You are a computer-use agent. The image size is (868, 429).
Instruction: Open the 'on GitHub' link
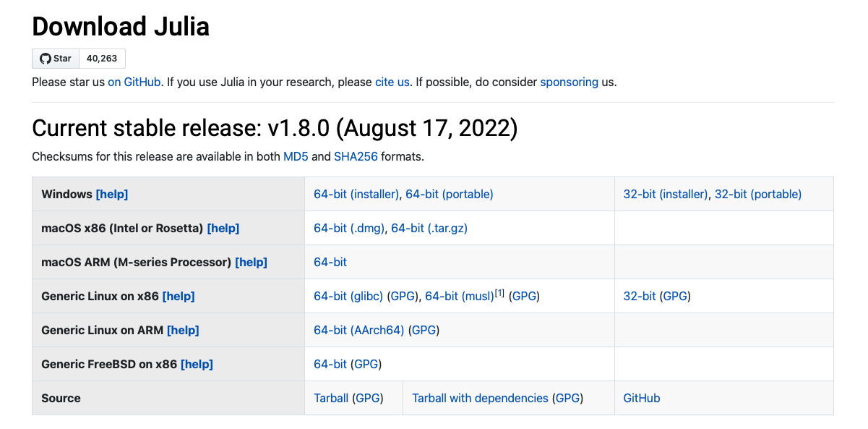(x=134, y=82)
